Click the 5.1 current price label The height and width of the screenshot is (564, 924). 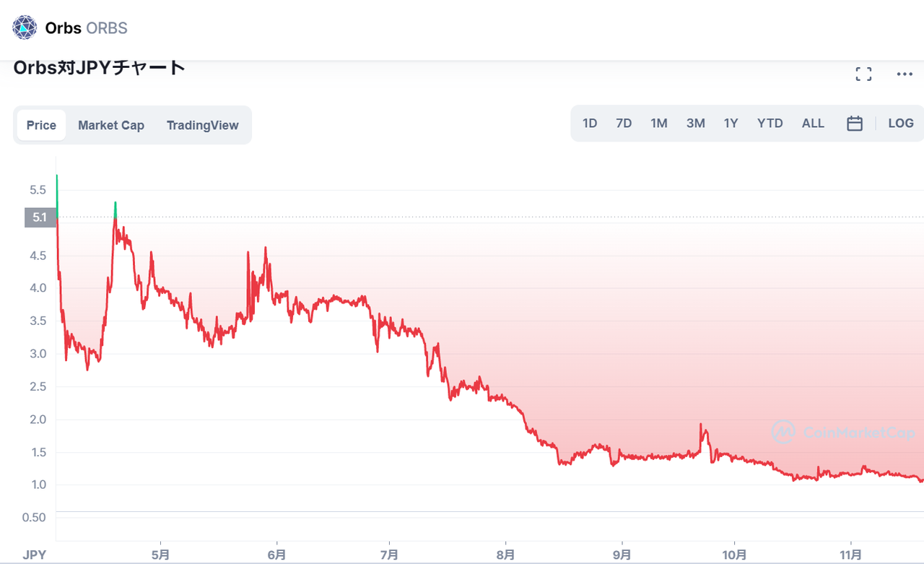40,217
